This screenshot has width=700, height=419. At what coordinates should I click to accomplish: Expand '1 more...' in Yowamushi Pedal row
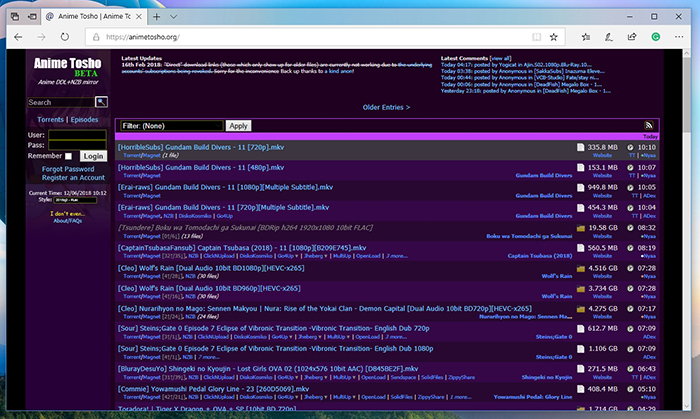[x=461, y=397]
